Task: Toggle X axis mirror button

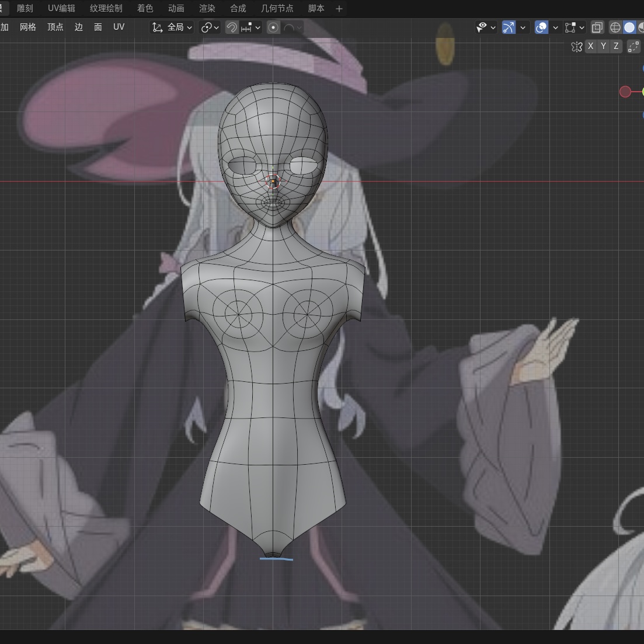Action: point(591,46)
